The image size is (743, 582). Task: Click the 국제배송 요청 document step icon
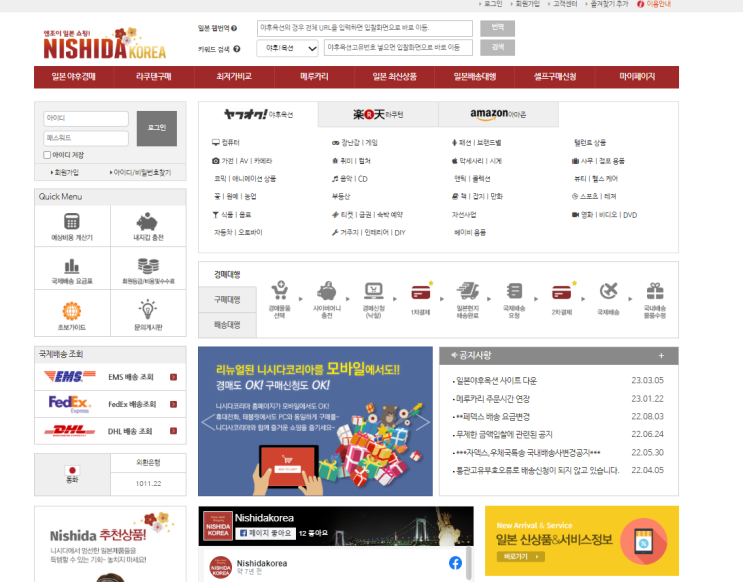point(514,291)
